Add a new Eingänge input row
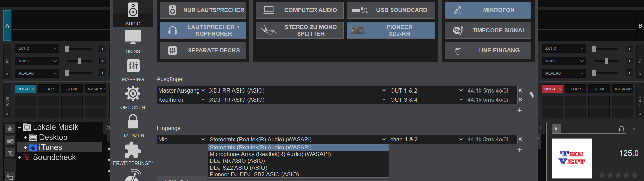The height and width of the screenshot is (181, 644). [x=520, y=150]
